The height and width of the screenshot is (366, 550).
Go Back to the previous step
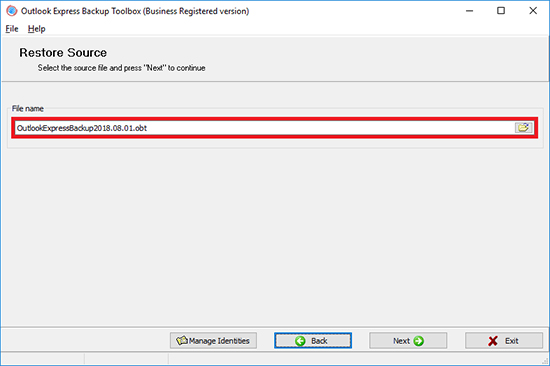pos(313,340)
